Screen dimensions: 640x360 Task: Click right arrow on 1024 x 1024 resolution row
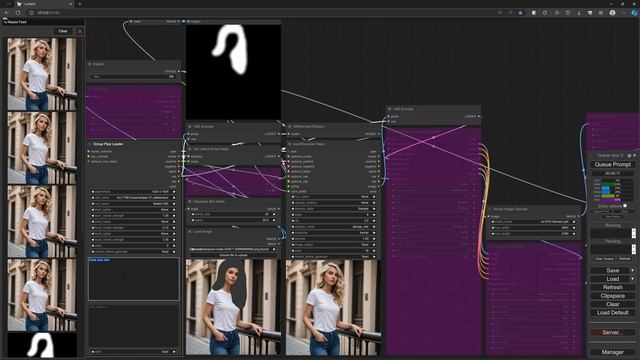point(174,191)
